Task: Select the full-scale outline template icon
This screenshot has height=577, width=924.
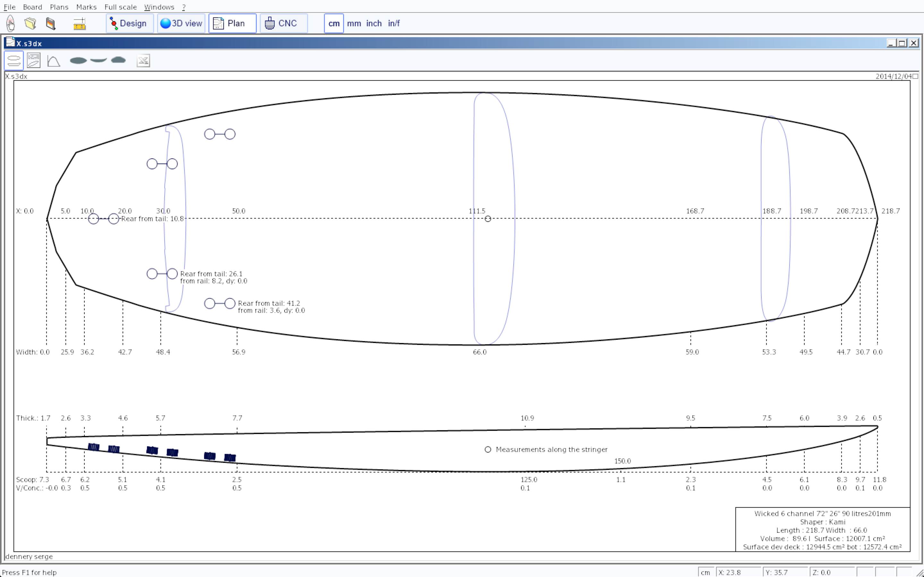Action: coord(78,60)
